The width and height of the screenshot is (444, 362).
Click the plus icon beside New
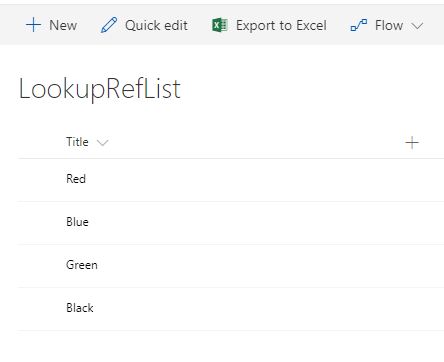(33, 25)
